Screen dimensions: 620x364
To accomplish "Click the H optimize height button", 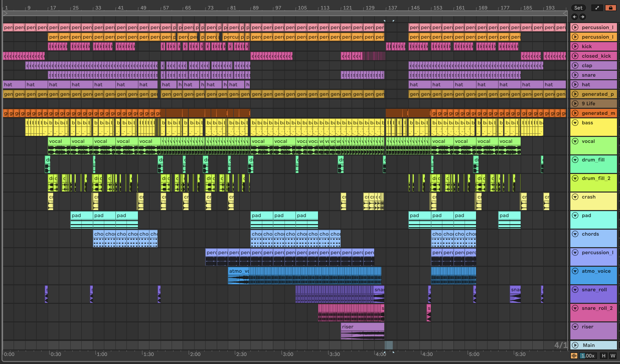I will 603,355.
